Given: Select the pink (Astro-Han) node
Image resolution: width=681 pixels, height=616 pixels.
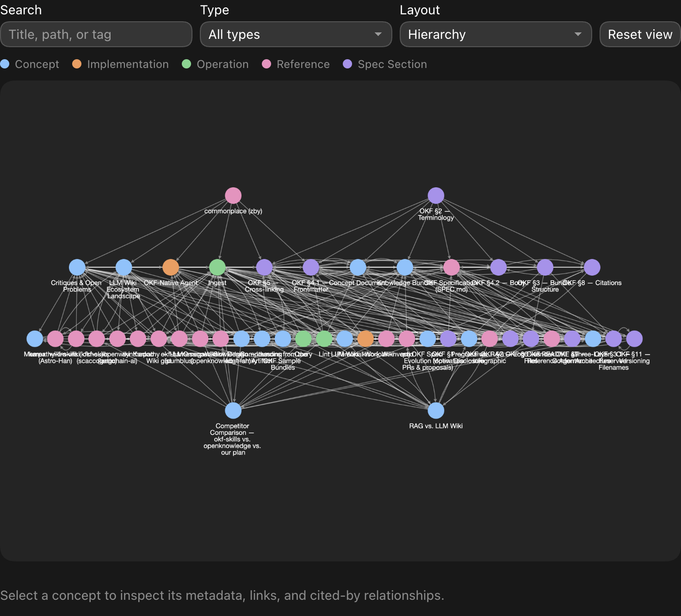Looking at the screenshot, I should coord(56,339).
